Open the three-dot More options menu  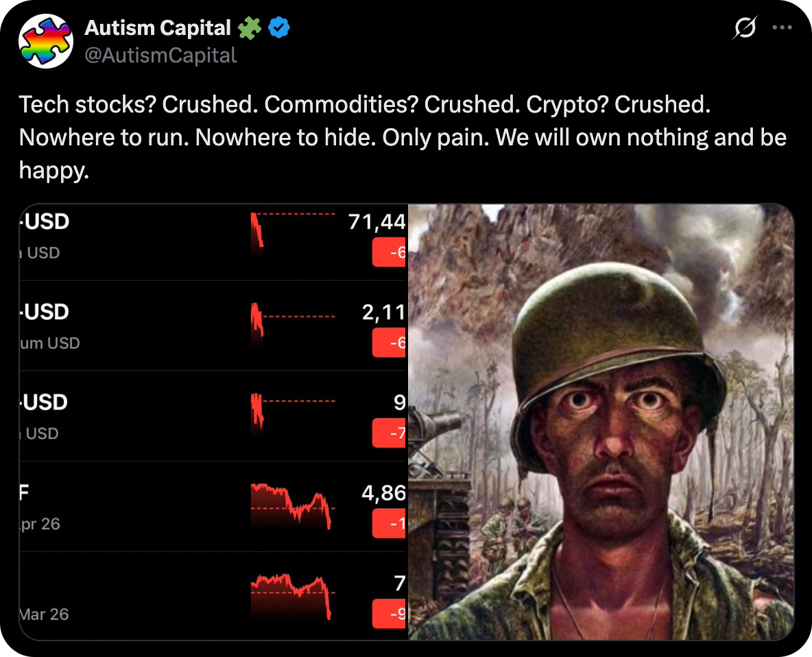click(x=782, y=28)
